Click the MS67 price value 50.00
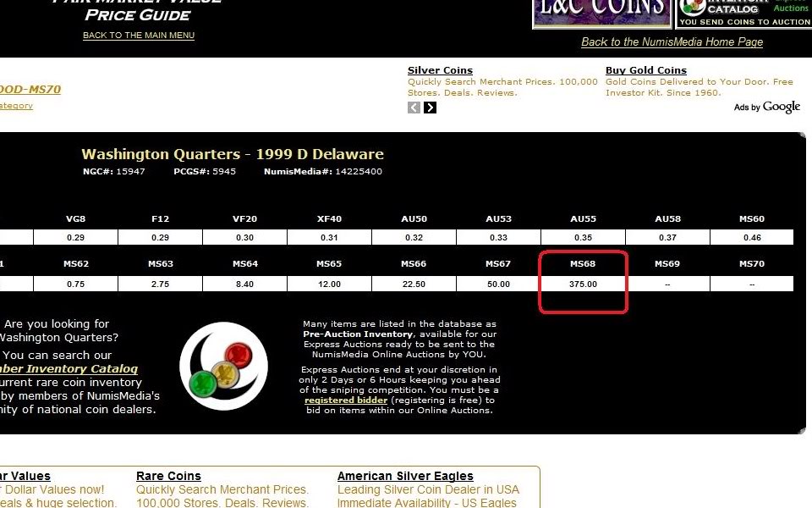The image size is (812, 508). pos(498,284)
